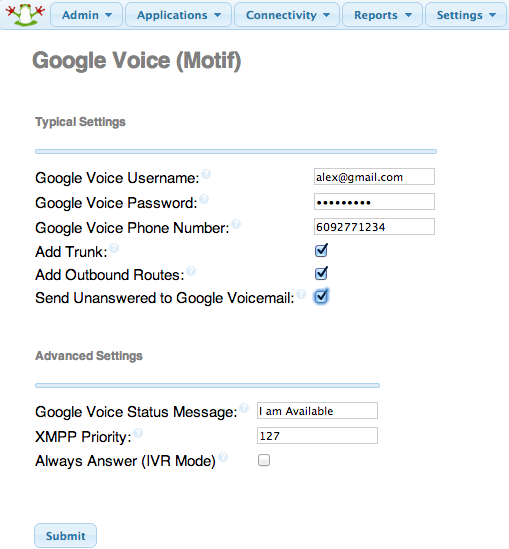The width and height of the screenshot is (509, 549).
Task: Focus the Google Voice Phone Number field
Action: (374, 227)
